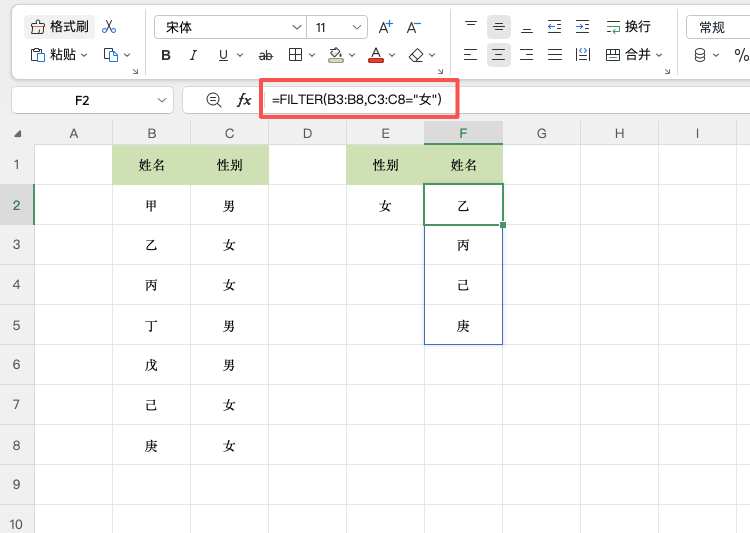Increase font size with A+ icon
The image size is (750, 533).
click(x=386, y=27)
